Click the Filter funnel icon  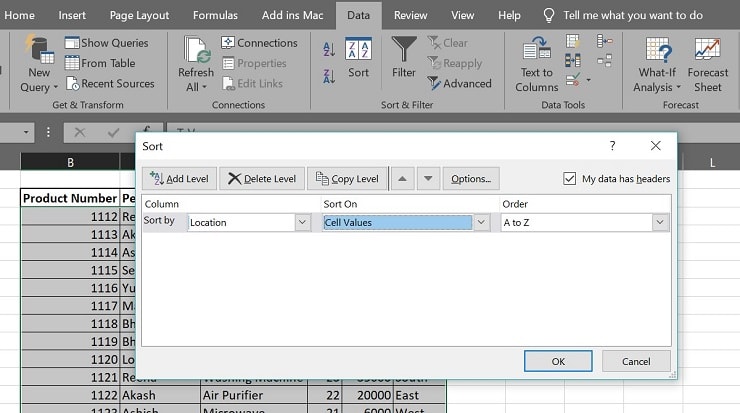click(404, 58)
